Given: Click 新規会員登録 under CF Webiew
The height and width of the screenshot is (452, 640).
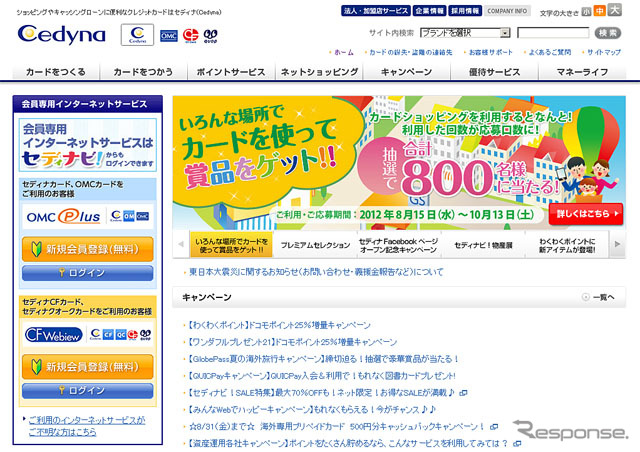Looking at the screenshot, I should pyautogui.click(x=88, y=367).
